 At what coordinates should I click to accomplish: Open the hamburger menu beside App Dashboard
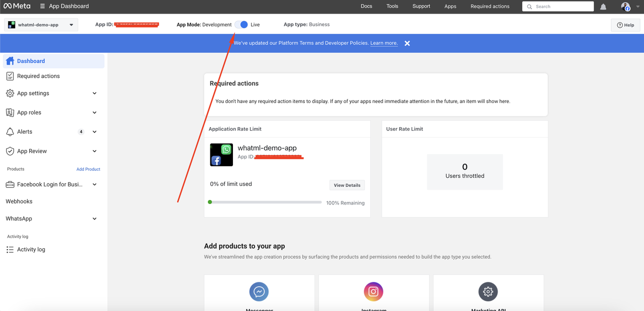tap(43, 6)
